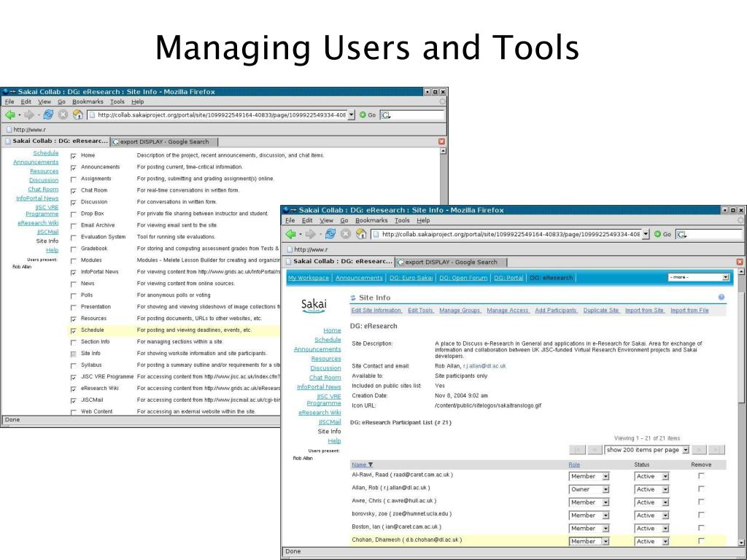Screen dimensions: 747x560
Task: Close tab with red X in front window
Action: (740, 262)
